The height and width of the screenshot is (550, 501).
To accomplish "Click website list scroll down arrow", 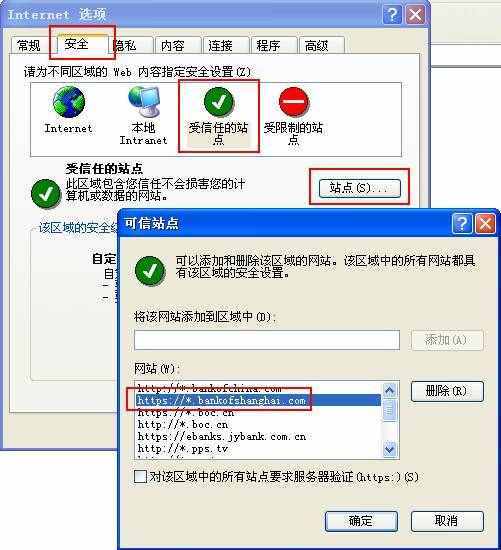I will point(389,449).
